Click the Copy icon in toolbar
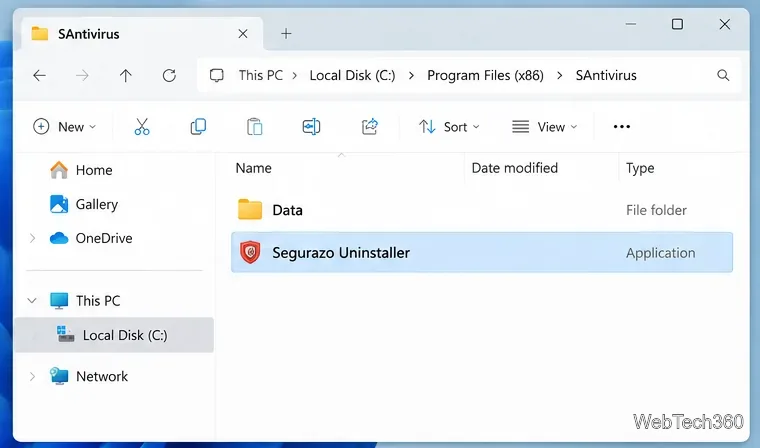760x448 pixels. click(198, 127)
